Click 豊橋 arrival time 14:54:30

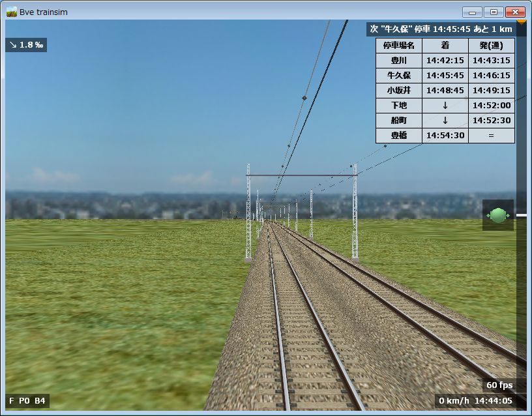(x=445, y=135)
